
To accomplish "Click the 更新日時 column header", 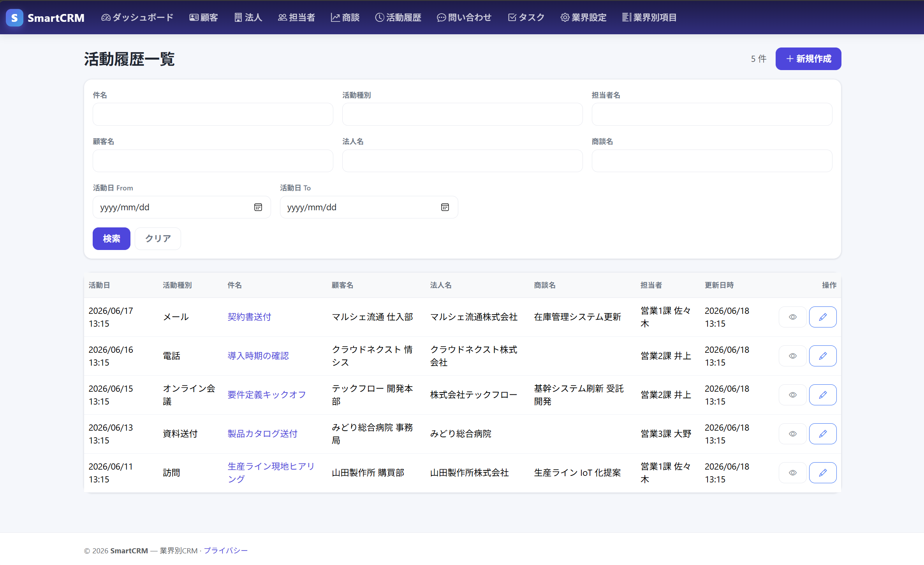I will tap(719, 285).
